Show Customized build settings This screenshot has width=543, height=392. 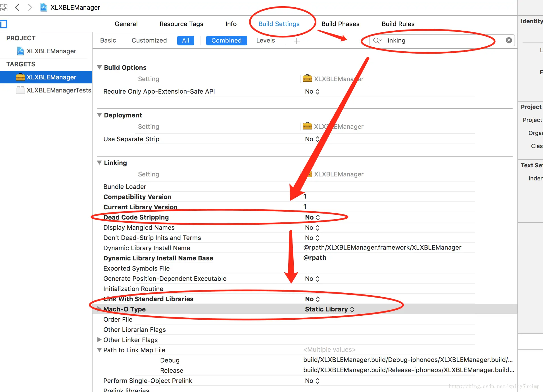149,40
